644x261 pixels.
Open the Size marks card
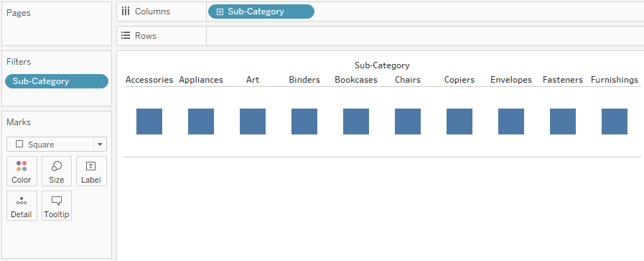(56, 171)
